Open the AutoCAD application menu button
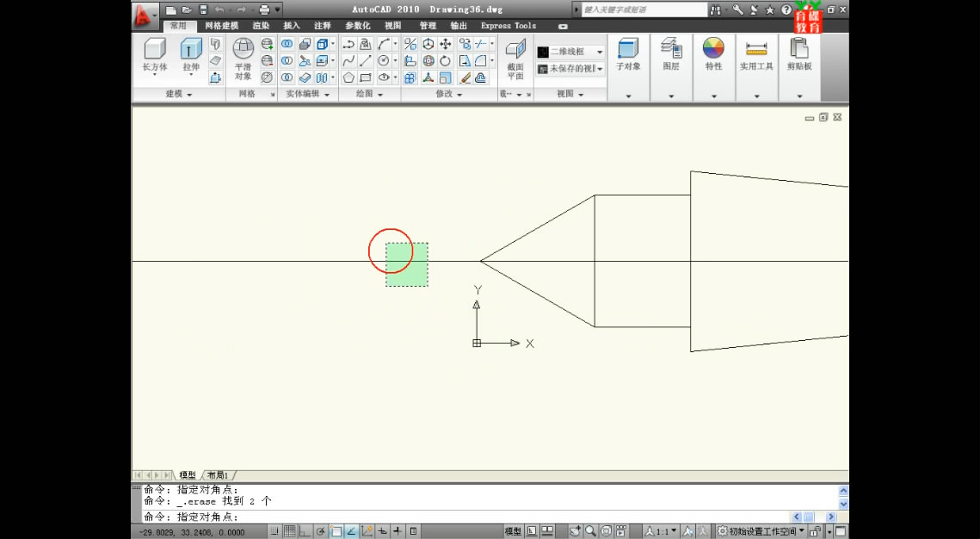Screen dimensions: 980x539 (x=145, y=15)
